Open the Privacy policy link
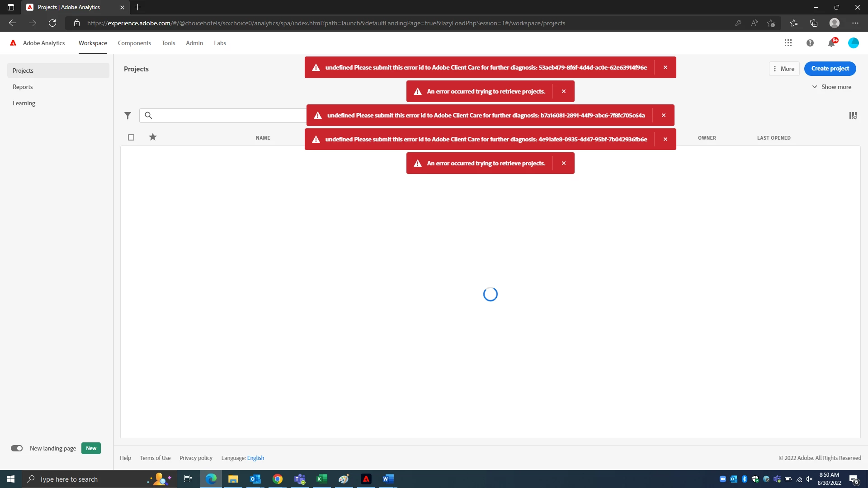The width and height of the screenshot is (868, 488). [196, 458]
